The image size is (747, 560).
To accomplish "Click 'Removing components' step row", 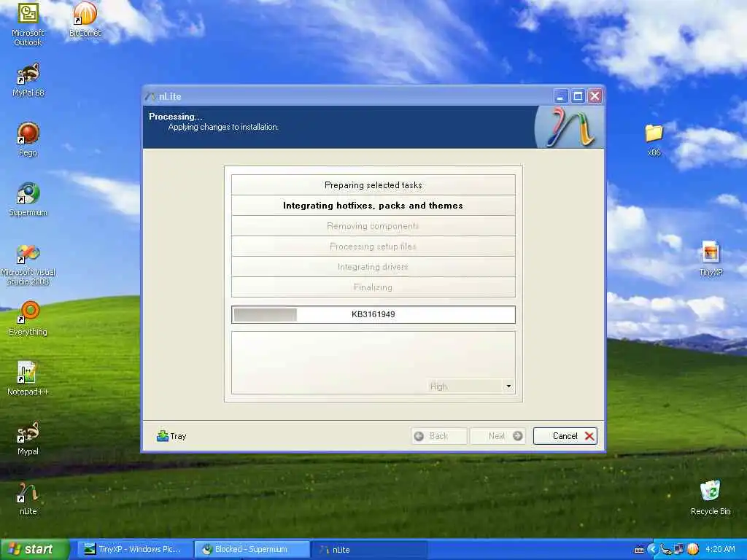I will point(373,226).
